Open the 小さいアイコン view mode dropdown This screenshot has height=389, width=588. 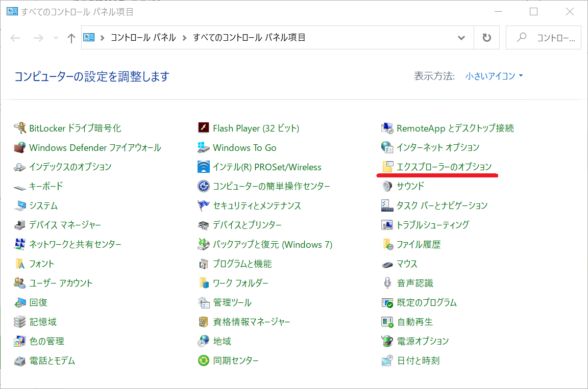click(494, 76)
